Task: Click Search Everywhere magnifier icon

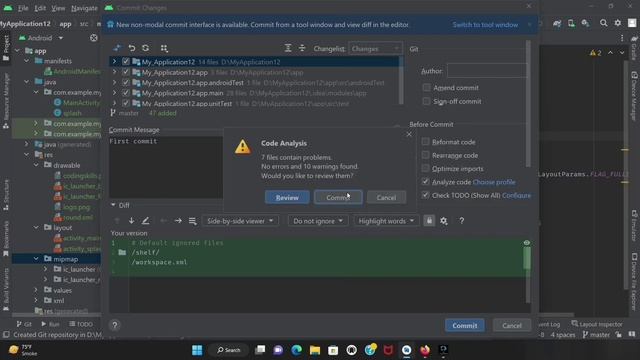Action: click(603, 23)
